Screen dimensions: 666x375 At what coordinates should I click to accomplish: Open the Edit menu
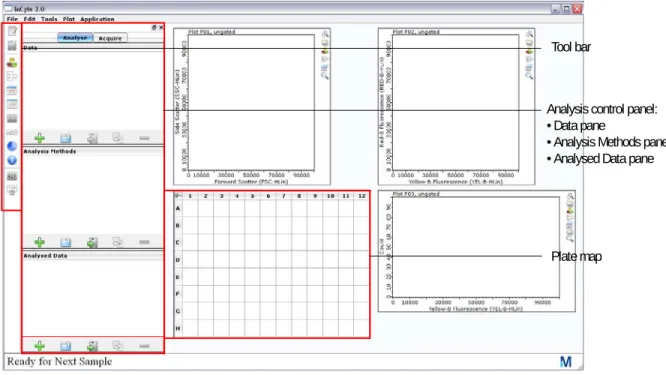coord(29,19)
